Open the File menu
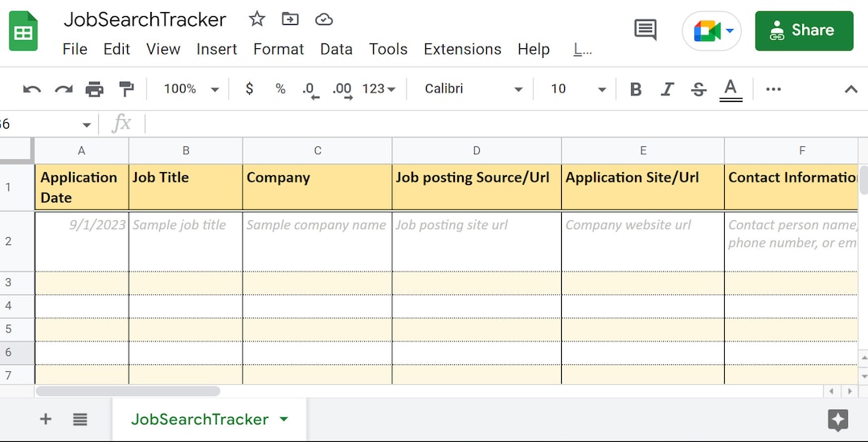Image resolution: width=868 pixels, height=442 pixels. pyautogui.click(x=75, y=49)
